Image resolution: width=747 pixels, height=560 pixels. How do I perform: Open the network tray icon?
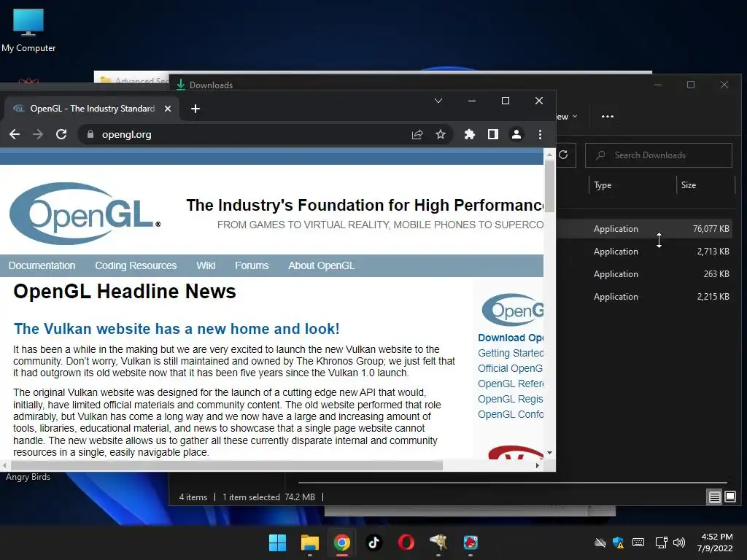[661, 542]
